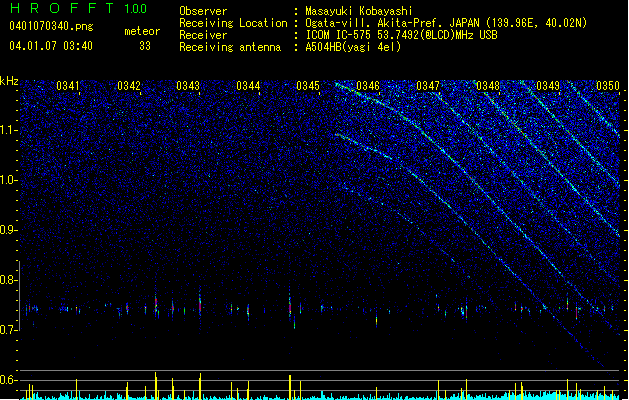Viewport: 629px width, 400px height.
Task: Click the 0341 time marker
Action: (x=68, y=86)
